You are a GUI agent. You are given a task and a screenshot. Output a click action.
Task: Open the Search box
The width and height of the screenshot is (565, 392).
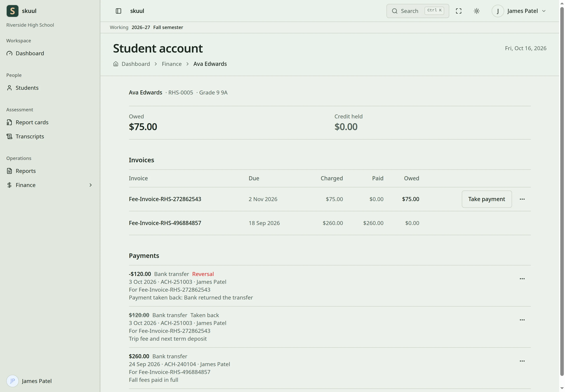pyautogui.click(x=417, y=11)
